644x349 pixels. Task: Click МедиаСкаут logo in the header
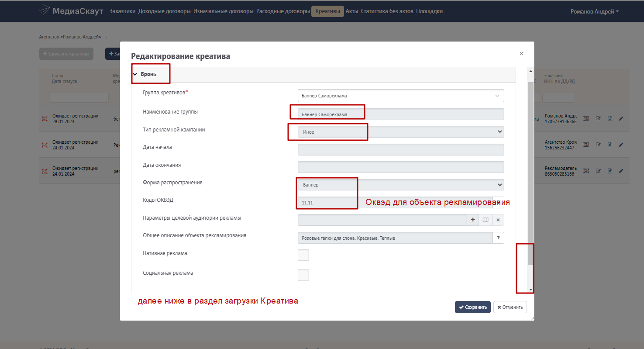pos(71,11)
